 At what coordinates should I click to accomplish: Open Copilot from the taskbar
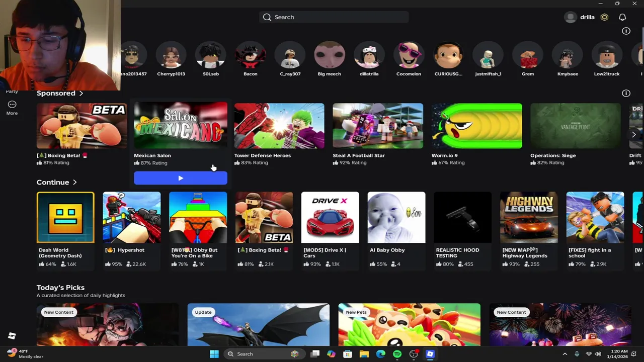pos(331,354)
